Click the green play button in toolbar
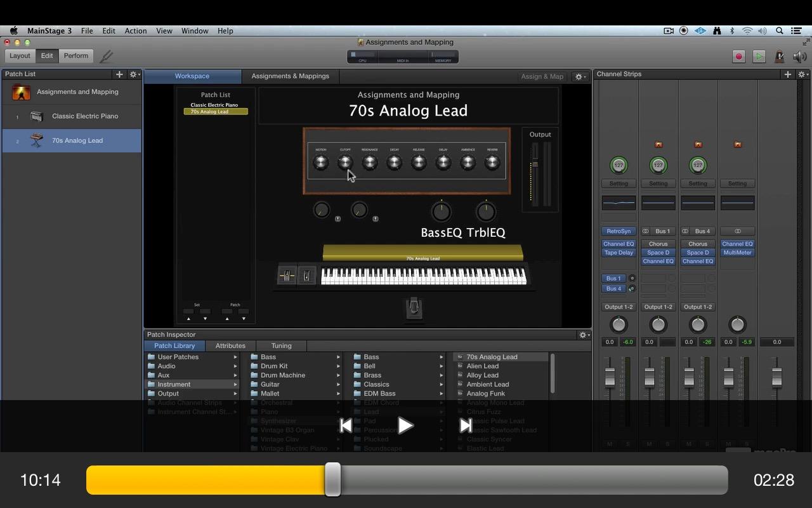Image resolution: width=812 pixels, height=508 pixels. [759, 57]
